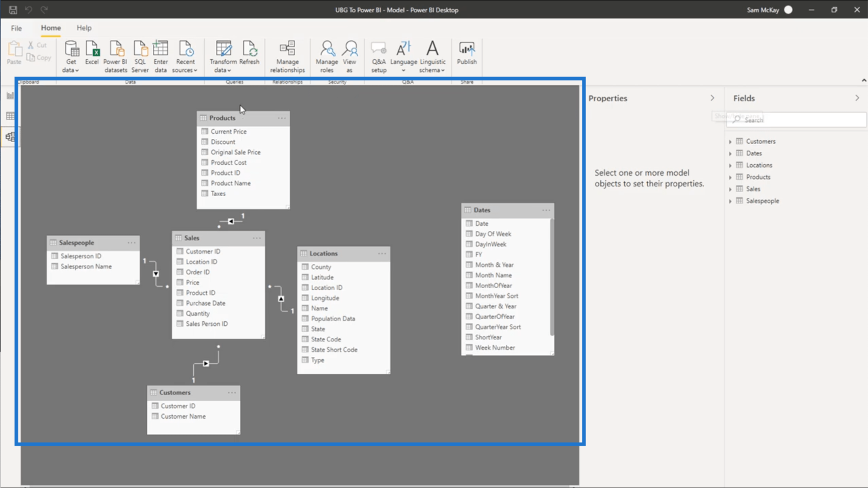Open Products table more options menu

(282, 118)
